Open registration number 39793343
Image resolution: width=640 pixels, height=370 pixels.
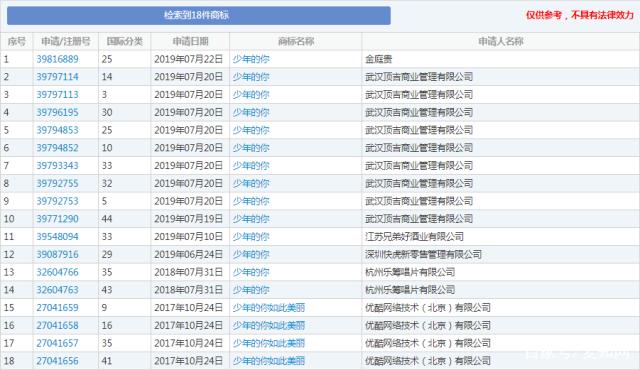[x=57, y=166]
